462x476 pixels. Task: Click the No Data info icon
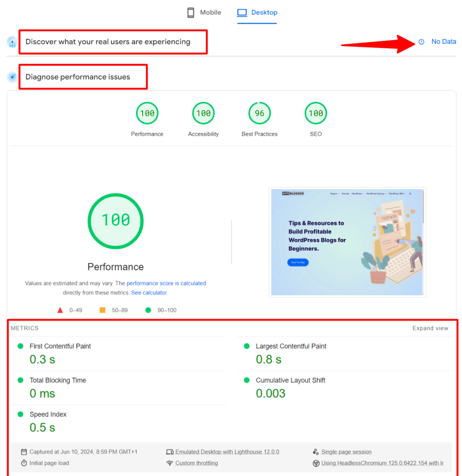coord(422,42)
